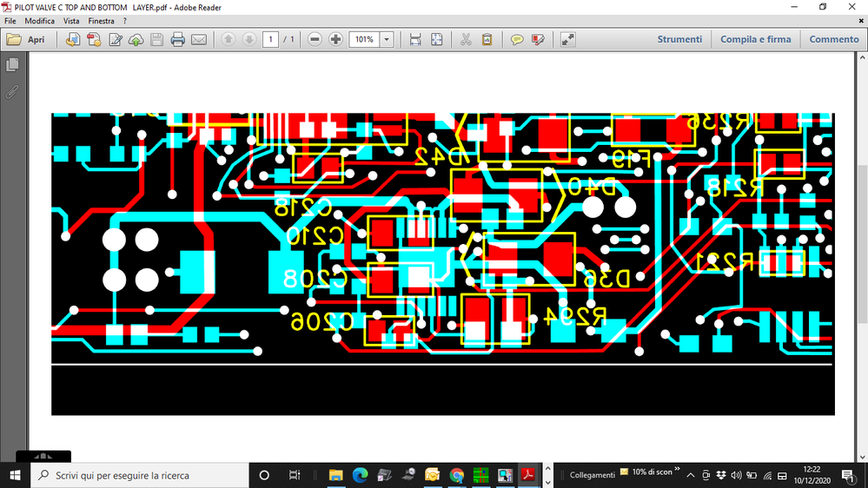Image resolution: width=868 pixels, height=488 pixels.
Task: Add a sticky note comment
Action: (x=516, y=39)
